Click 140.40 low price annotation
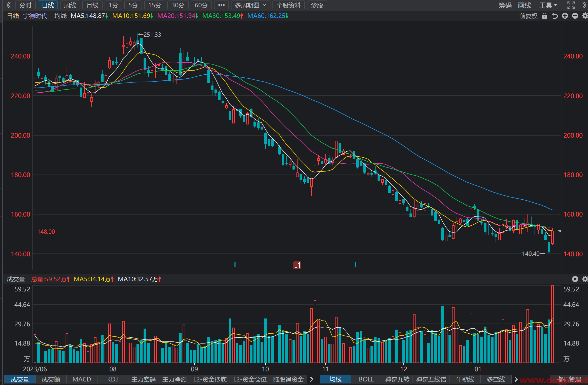The width and height of the screenshot is (588, 385). (533, 254)
